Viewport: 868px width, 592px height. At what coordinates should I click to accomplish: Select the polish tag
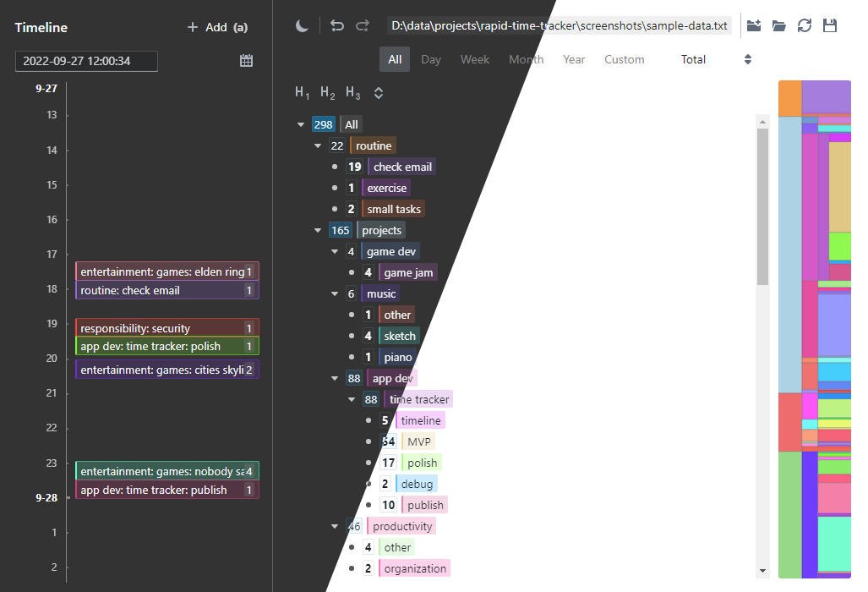tap(422, 463)
